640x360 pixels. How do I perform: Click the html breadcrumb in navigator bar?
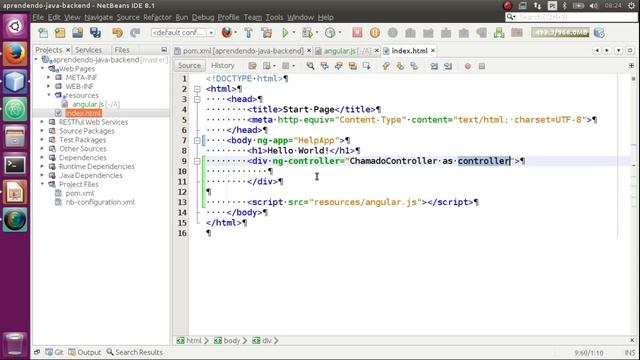(190, 340)
